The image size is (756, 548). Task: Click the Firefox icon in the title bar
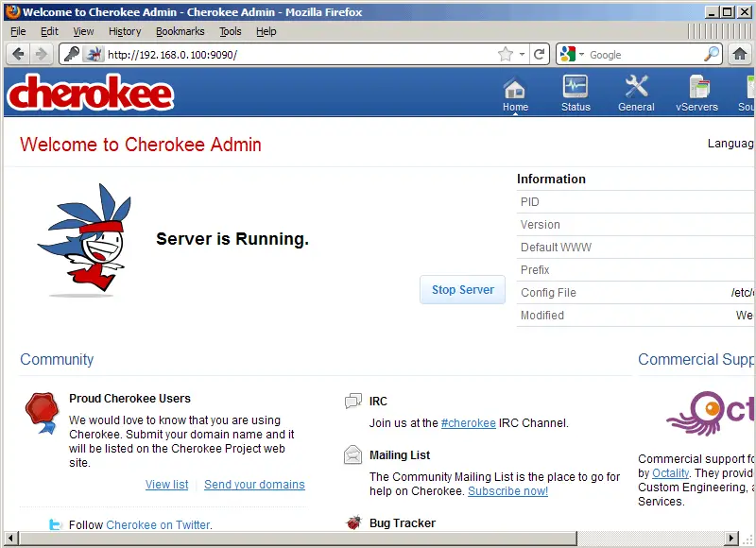(x=12, y=11)
